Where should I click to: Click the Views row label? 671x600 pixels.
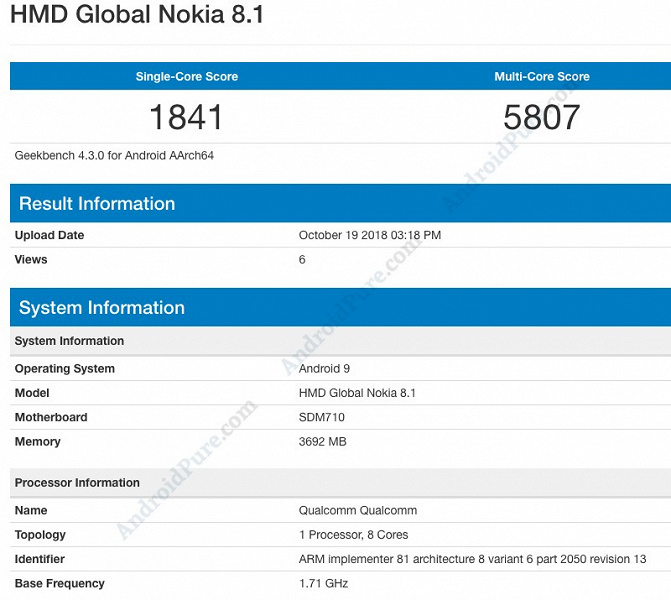point(31,260)
